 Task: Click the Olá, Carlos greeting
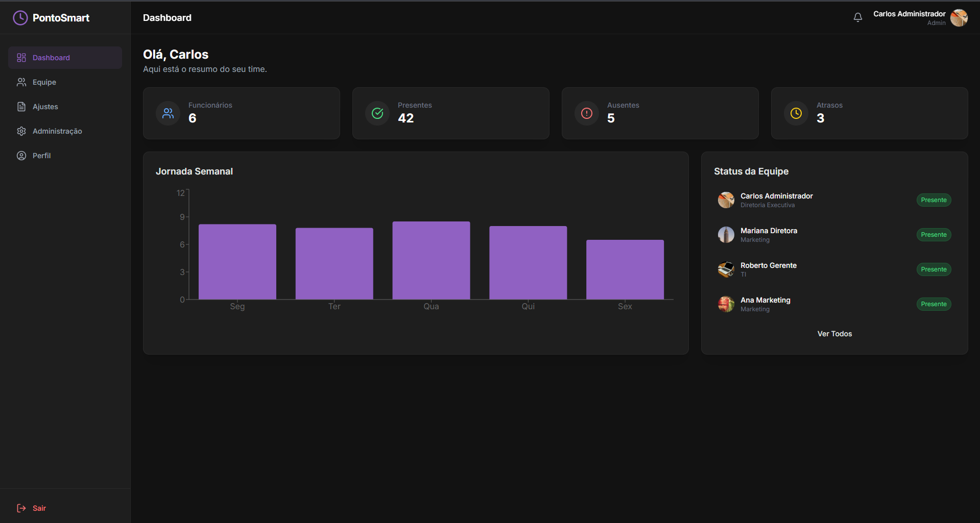[x=176, y=55]
